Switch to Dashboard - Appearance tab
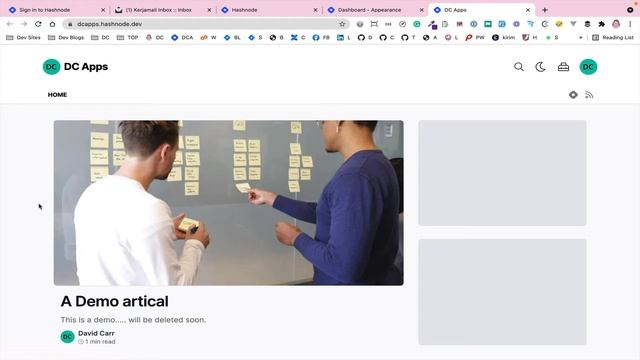 coord(375,9)
